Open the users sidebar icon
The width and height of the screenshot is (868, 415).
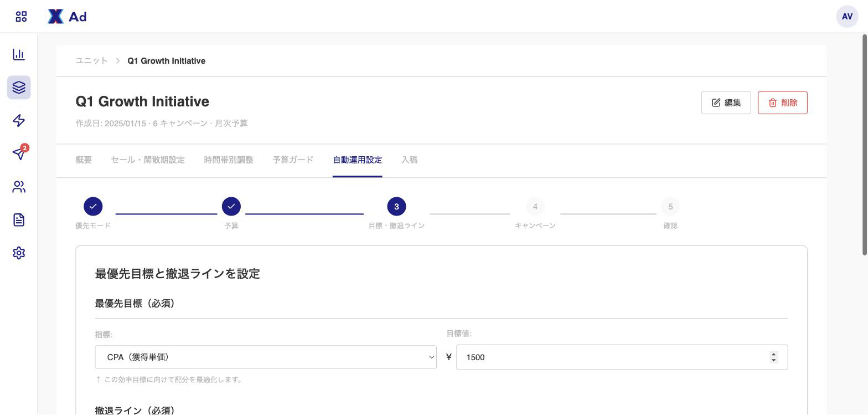[x=19, y=187]
